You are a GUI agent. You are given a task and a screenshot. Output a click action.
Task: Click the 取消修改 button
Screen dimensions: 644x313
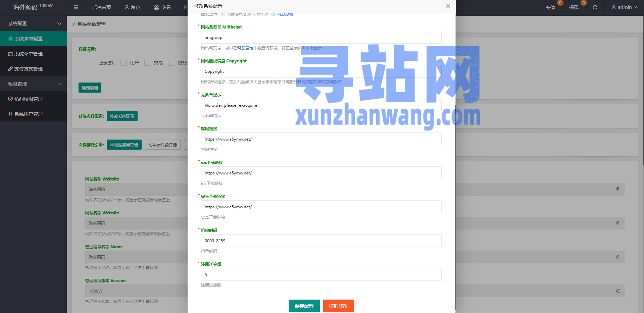(x=339, y=306)
